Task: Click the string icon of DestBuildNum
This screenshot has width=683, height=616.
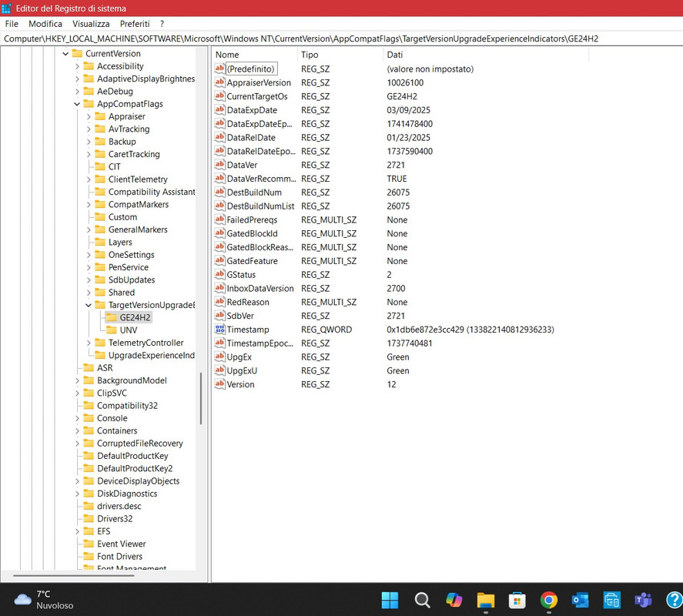Action: coord(220,192)
